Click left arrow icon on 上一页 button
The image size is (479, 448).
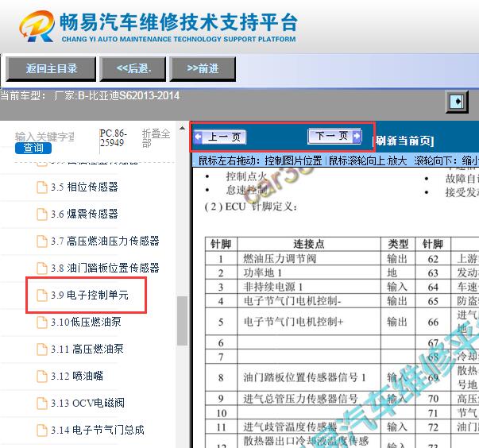click(x=199, y=137)
